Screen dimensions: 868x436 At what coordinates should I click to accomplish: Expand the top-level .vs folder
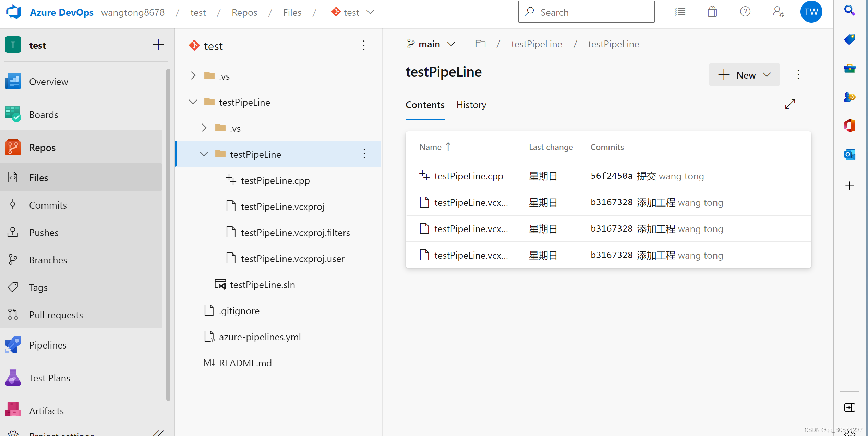click(x=193, y=76)
